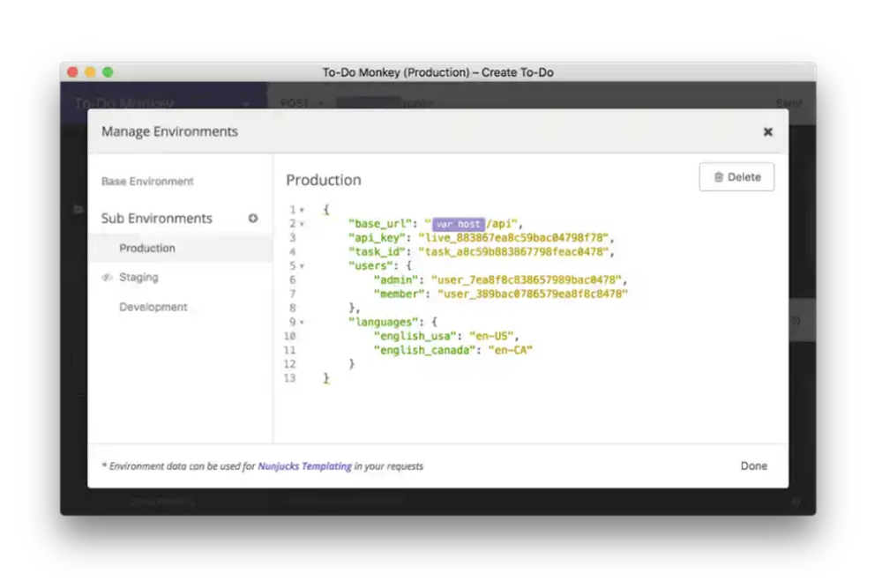Toggle the fold arrow on line 2
Screen dimensions: 882x588
(x=302, y=224)
